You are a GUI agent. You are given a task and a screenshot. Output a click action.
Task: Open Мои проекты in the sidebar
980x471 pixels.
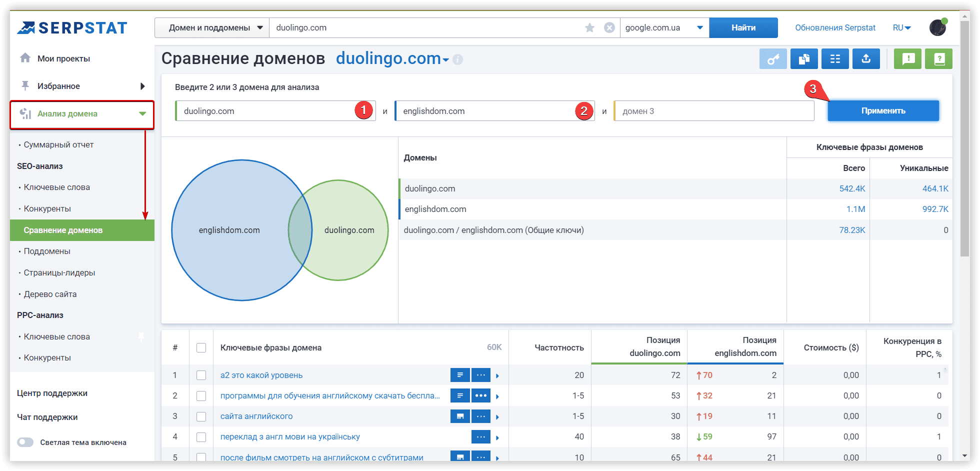[63, 58]
